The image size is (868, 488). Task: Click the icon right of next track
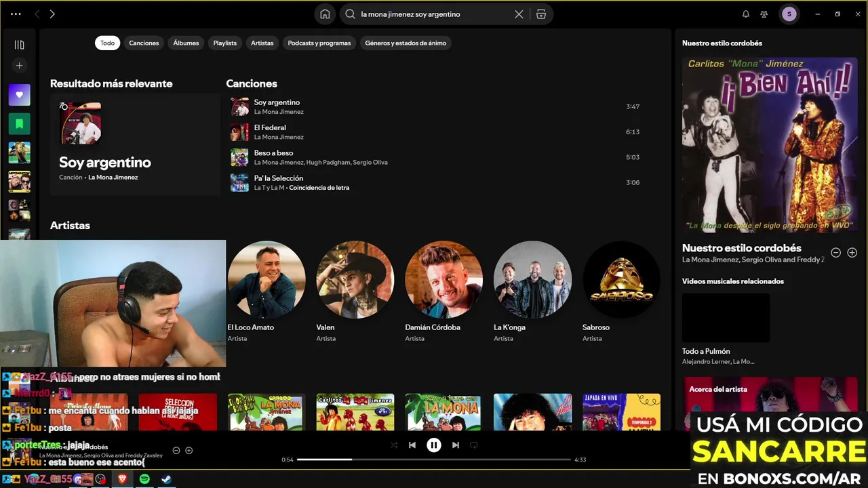click(x=474, y=445)
